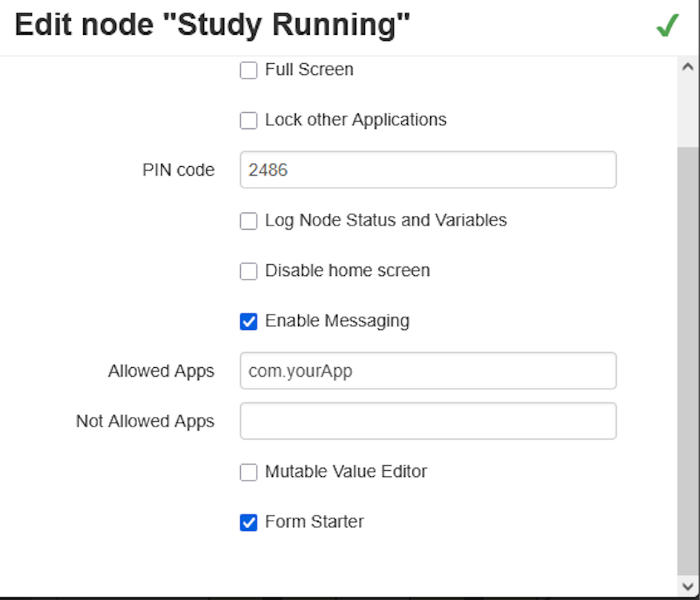Confirm changes with the green checkmark
The width and height of the screenshot is (700, 600).
pos(667,26)
